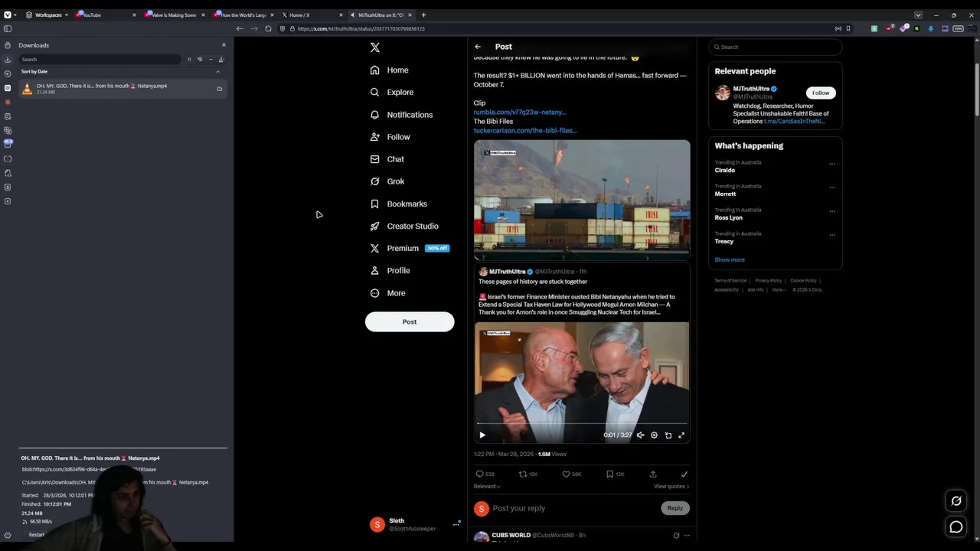980x551 pixels.
Task: Repost using the 15K retweet icon
Action: pyautogui.click(x=528, y=474)
